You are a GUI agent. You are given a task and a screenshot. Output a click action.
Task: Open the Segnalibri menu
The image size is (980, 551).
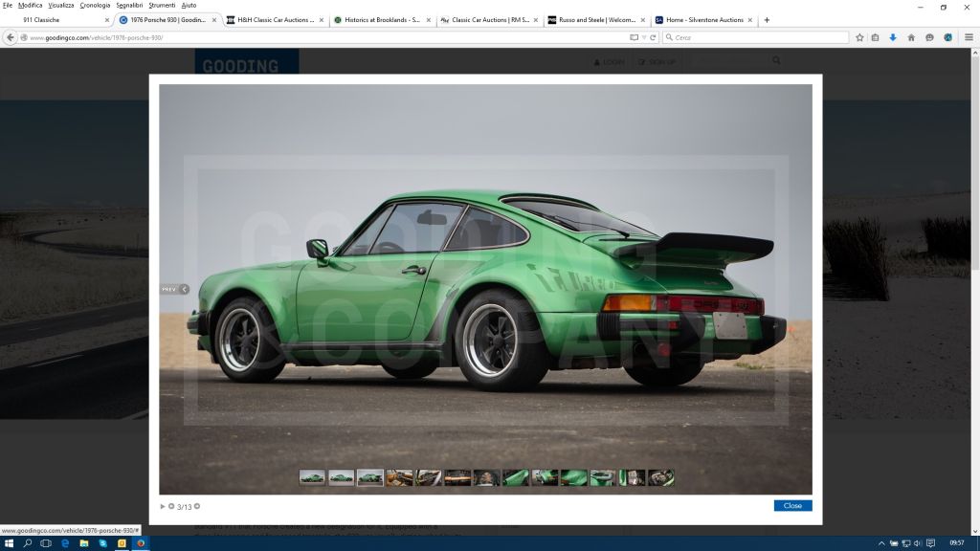(x=129, y=5)
